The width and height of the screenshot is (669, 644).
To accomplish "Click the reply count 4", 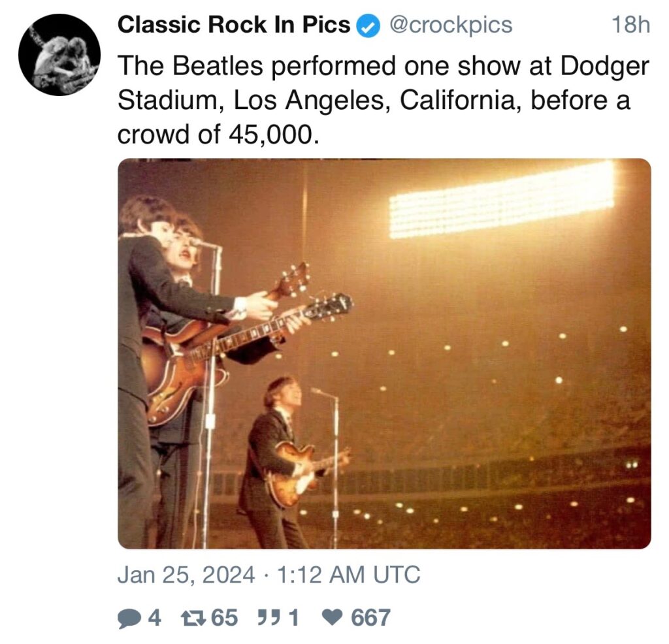I will click(154, 618).
